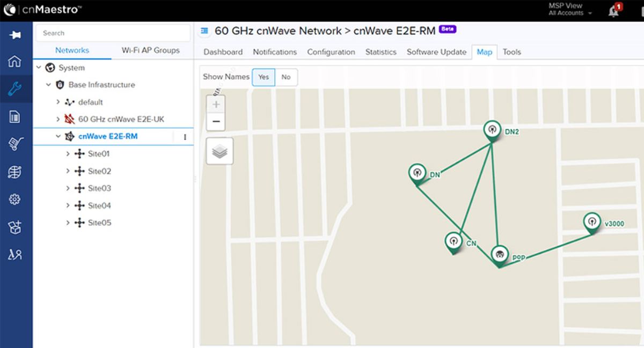The height and width of the screenshot is (348, 644).
Task: Click the box-with-plus icon in sidebar
Action: click(x=15, y=227)
